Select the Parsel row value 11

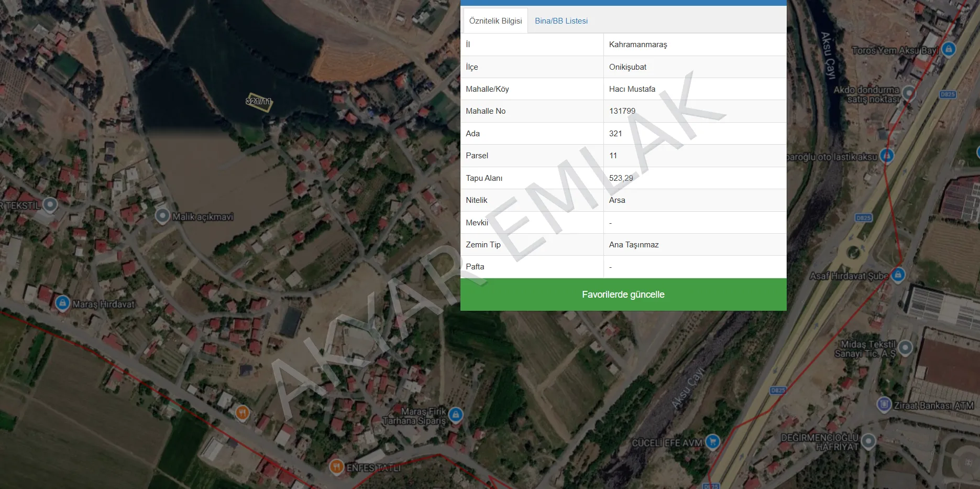tap(613, 156)
